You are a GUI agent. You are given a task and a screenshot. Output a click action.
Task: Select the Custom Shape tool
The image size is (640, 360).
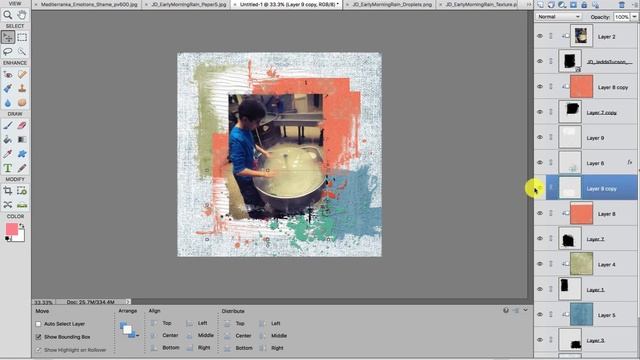[22, 154]
